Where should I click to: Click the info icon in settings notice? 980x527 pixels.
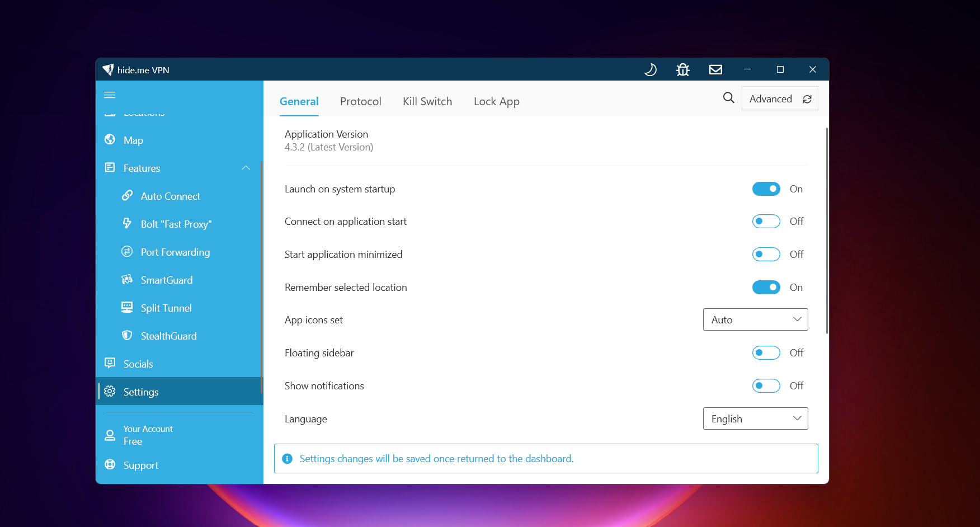(288, 459)
